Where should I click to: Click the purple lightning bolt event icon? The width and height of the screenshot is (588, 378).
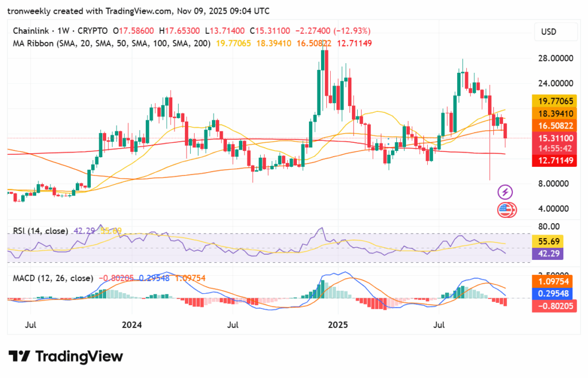click(505, 192)
